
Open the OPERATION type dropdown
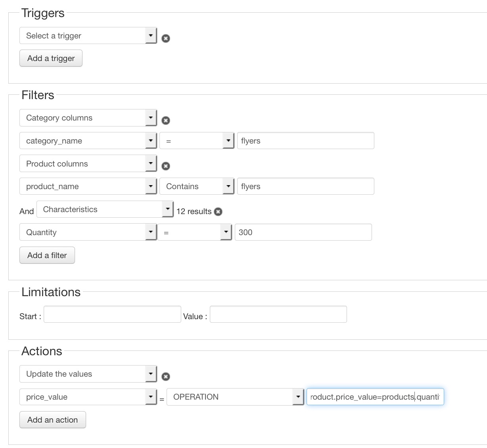tap(235, 397)
